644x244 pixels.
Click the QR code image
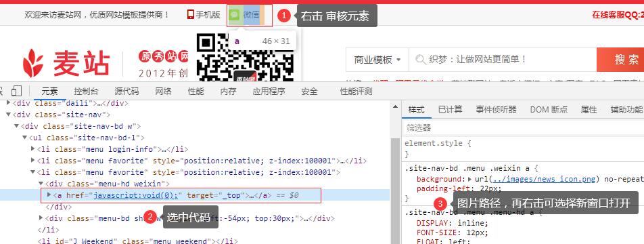[245, 58]
